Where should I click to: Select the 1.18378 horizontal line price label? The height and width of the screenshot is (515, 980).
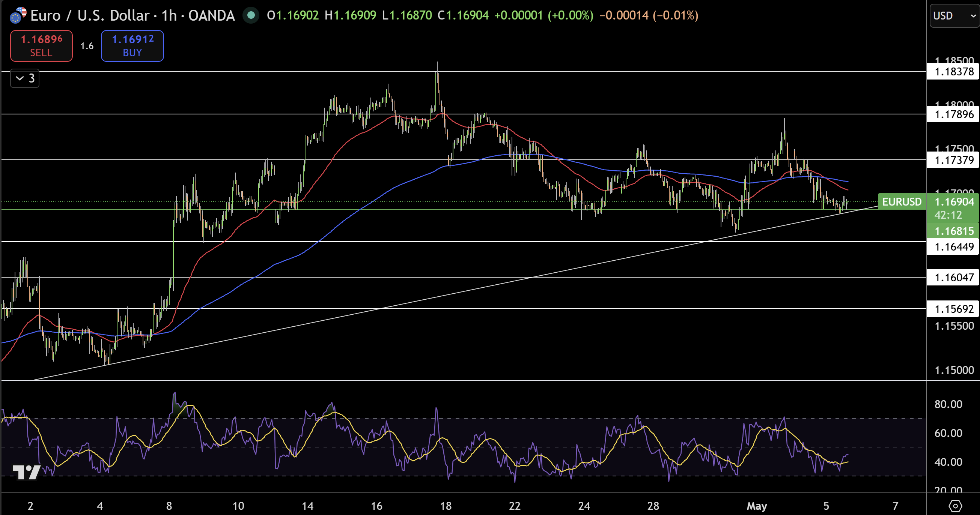(x=953, y=71)
